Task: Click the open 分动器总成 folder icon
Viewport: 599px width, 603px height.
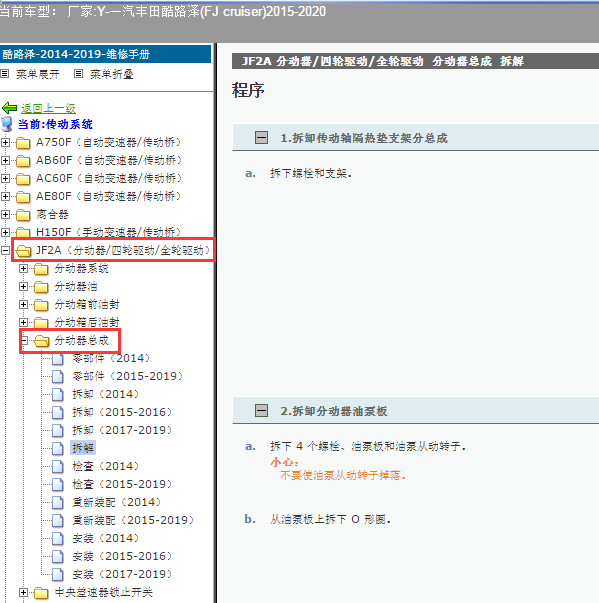Action: 42,341
